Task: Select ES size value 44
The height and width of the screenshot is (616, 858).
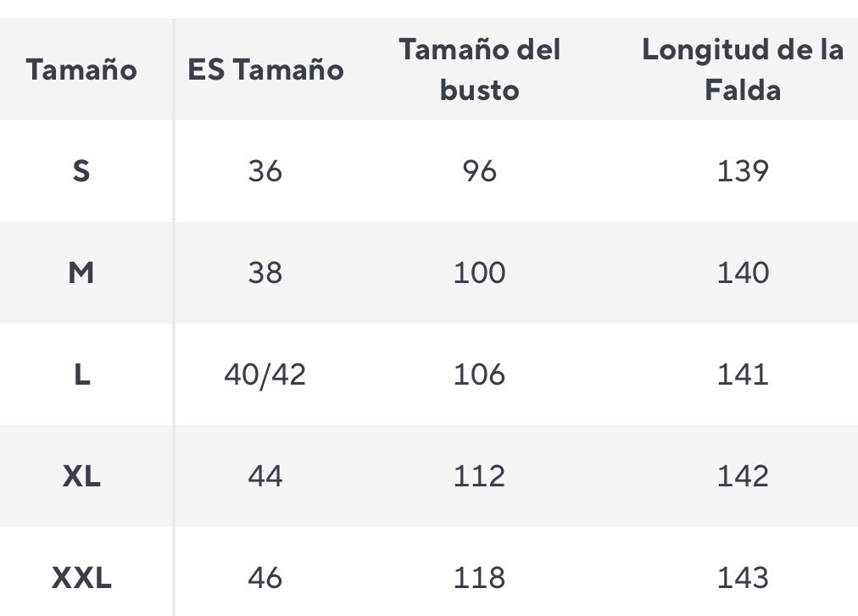Action: coord(265,476)
